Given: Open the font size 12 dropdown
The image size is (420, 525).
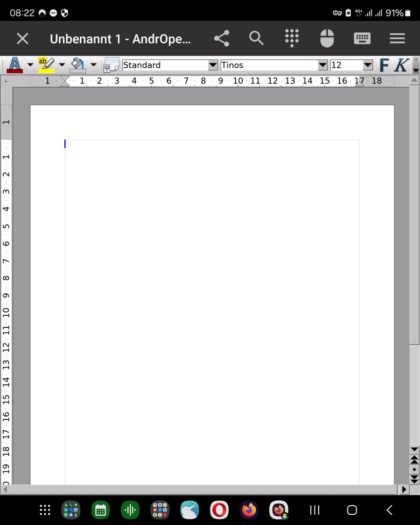Looking at the screenshot, I should [x=368, y=65].
